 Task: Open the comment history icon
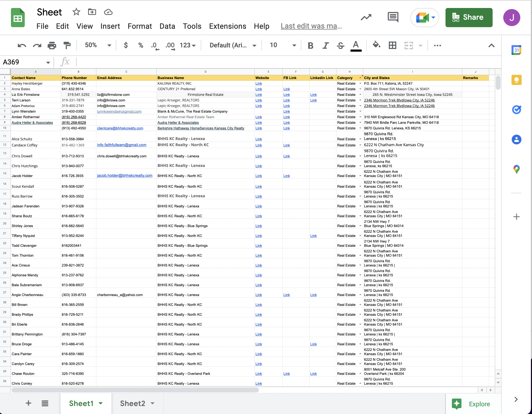393,18
